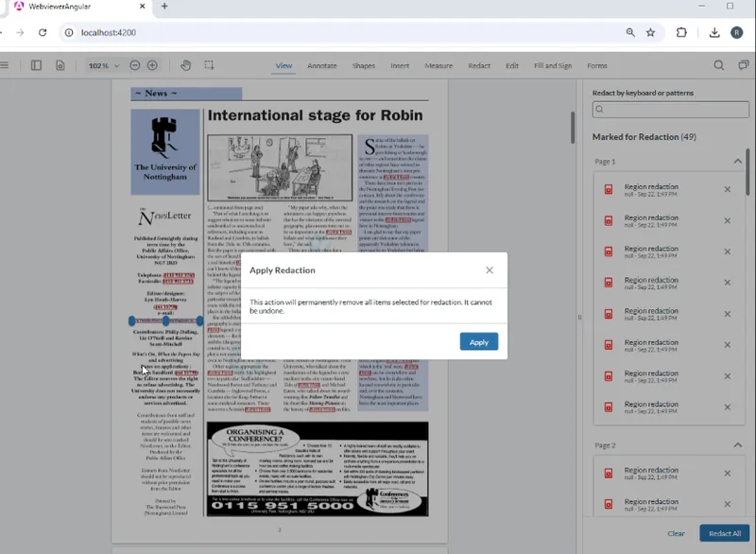Click Apply in the redaction dialog
The width and height of the screenshot is (756, 554).
pos(478,342)
